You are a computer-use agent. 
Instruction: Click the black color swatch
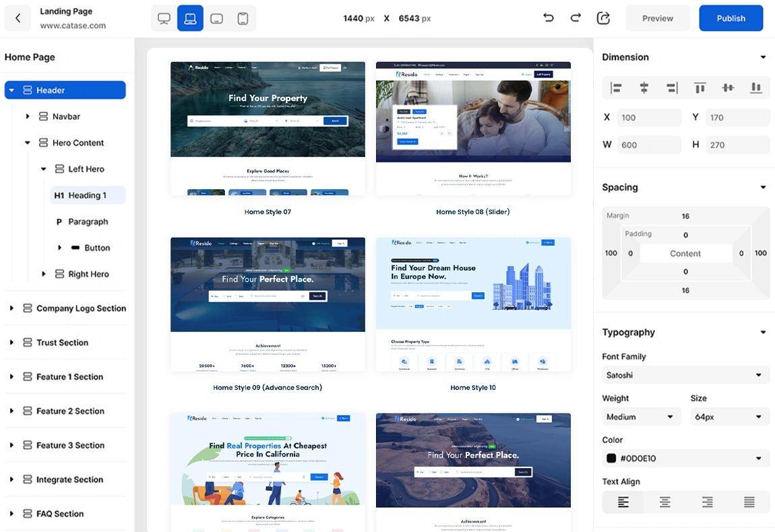tap(611, 459)
